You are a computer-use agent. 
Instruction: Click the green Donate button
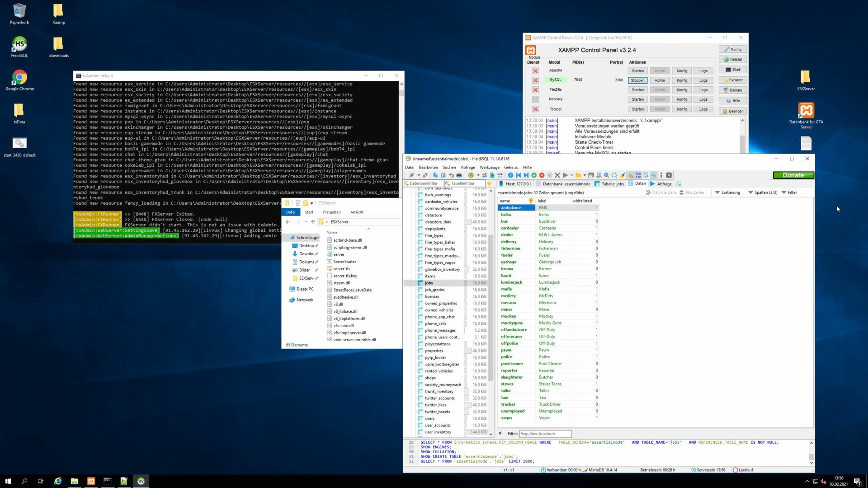click(x=793, y=175)
